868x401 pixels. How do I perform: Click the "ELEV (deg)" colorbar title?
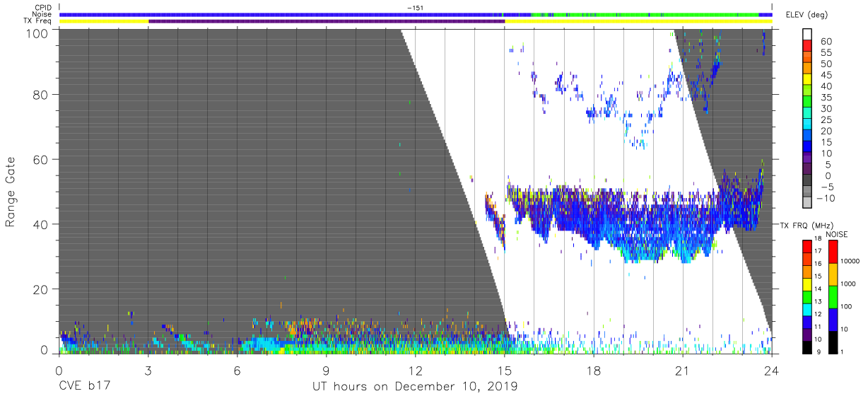(807, 14)
